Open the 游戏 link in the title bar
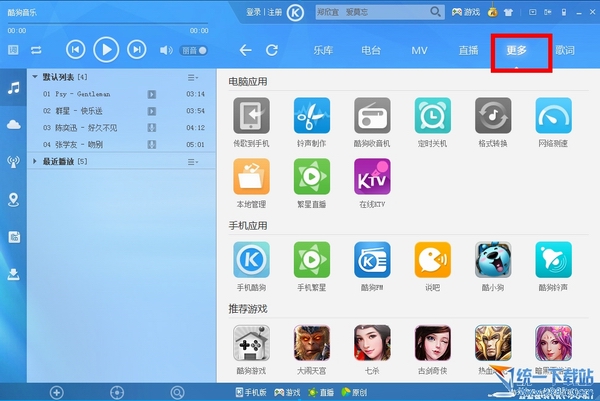 tap(466, 12)
